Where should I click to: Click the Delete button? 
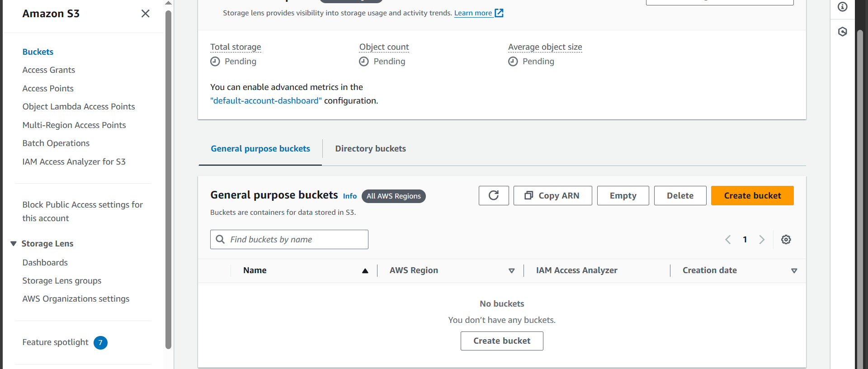click(x=680, y=195)
